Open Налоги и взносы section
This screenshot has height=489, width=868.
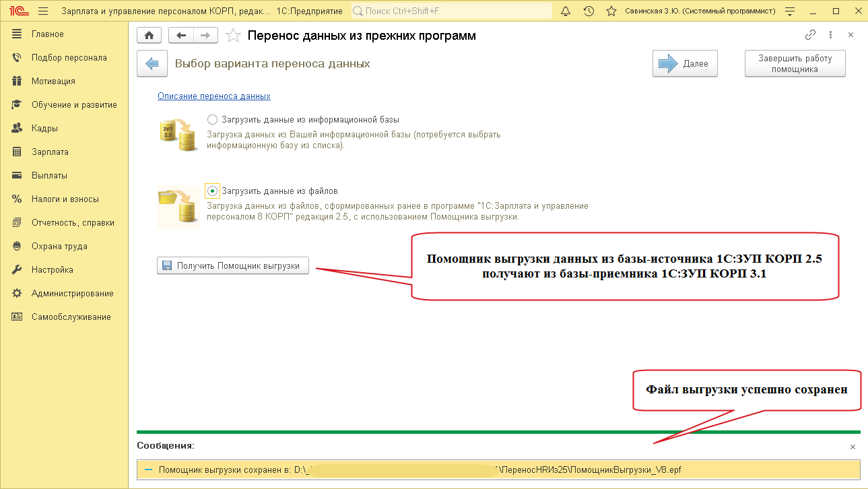click(x=65, y=199)
